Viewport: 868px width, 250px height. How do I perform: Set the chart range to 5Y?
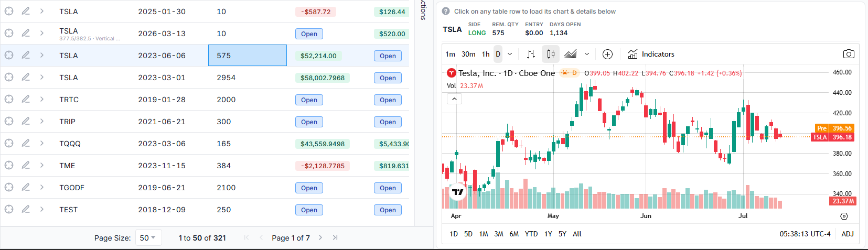point(562,234)
